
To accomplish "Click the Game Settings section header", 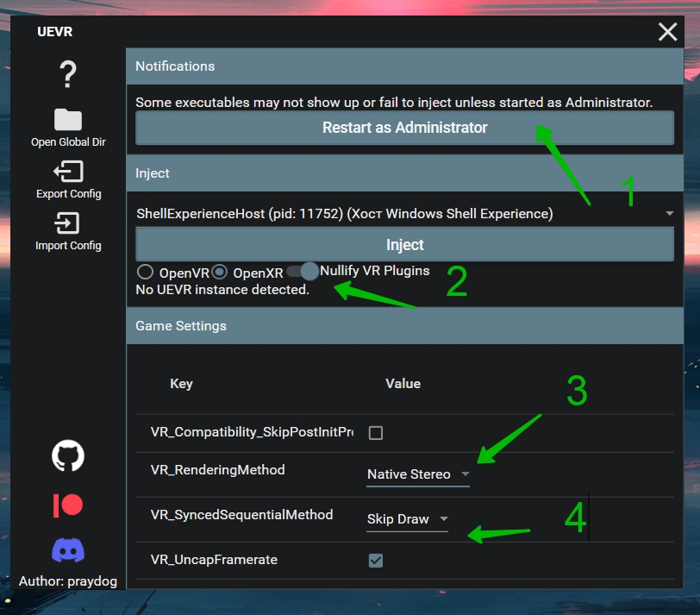I will [x=404, y=326].
